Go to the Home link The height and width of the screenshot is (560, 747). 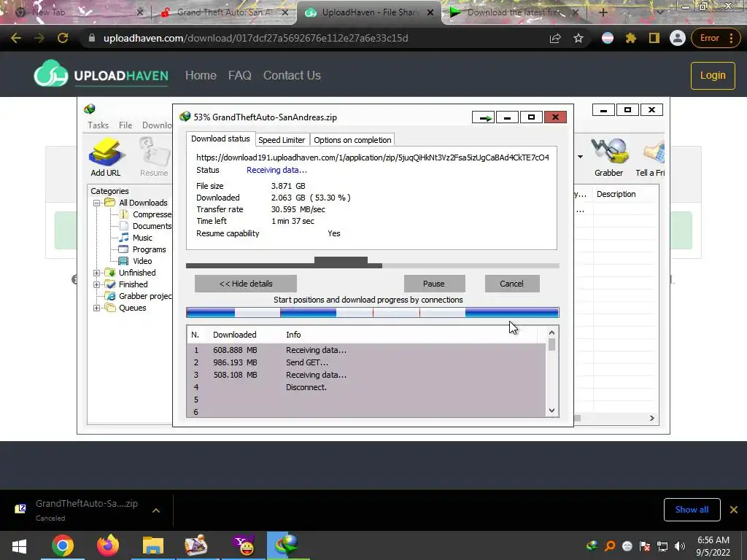coord(201,75)
